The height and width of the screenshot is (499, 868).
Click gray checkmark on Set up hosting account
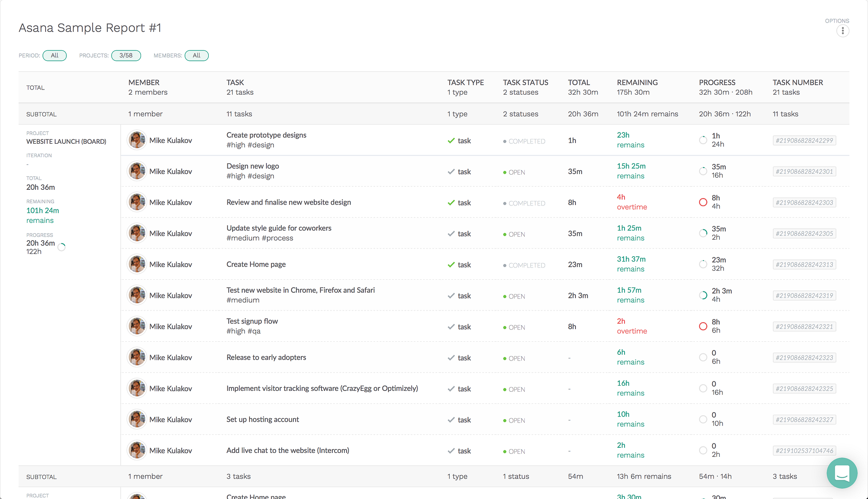coord(451,420)
